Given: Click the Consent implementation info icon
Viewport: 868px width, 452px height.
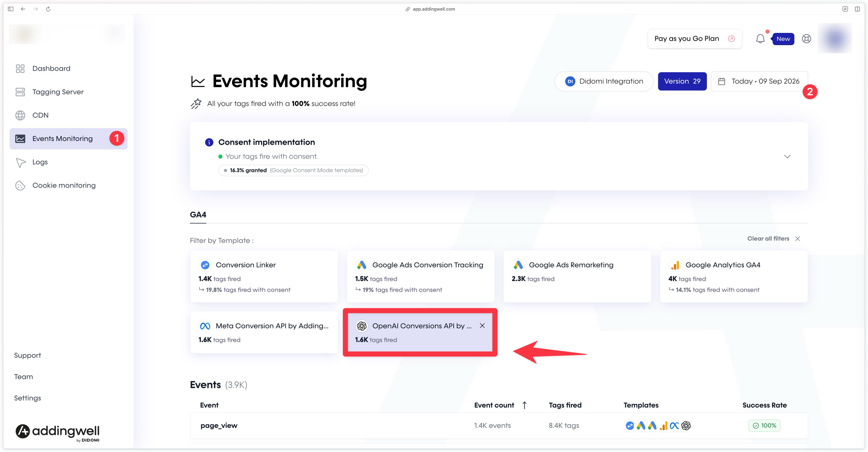Looking at the screenshot, I should click(x=209, y=142).
